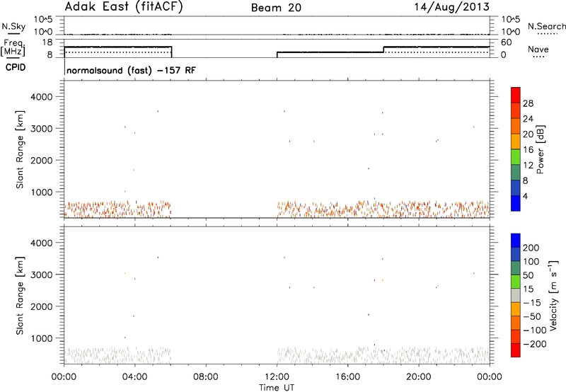Click the '08:00' time axis label
The height and width of the screenshot is (392, 566).
point(206,377)
